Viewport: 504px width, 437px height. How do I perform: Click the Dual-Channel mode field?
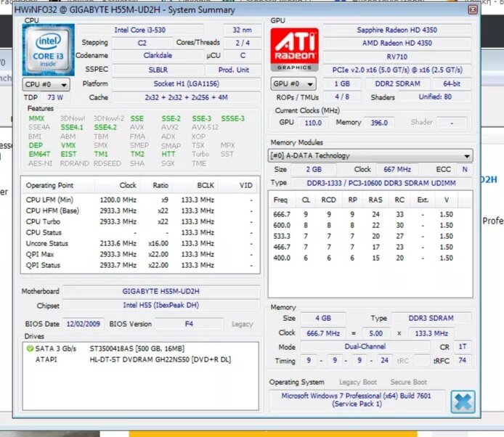click(x=365, y=346)
